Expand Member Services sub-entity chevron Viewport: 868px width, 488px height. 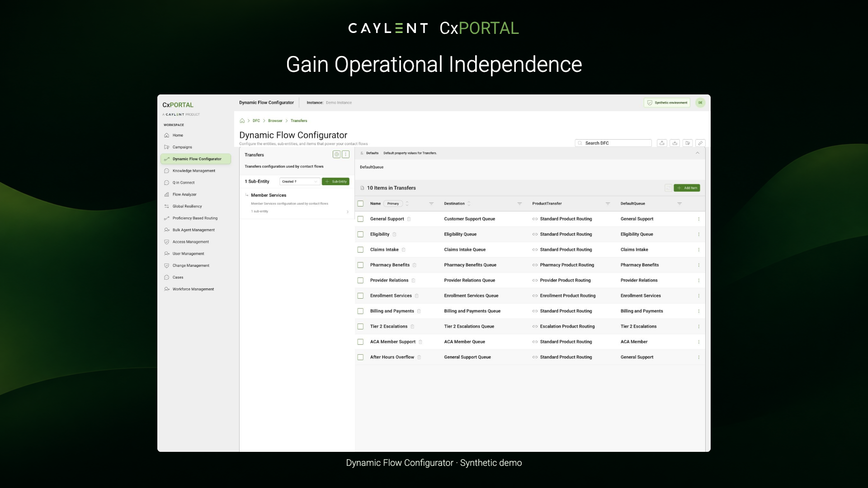coord(347,212)
